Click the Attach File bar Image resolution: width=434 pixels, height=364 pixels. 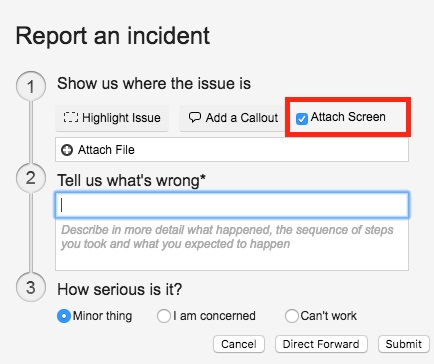click(x=232, y=150)
